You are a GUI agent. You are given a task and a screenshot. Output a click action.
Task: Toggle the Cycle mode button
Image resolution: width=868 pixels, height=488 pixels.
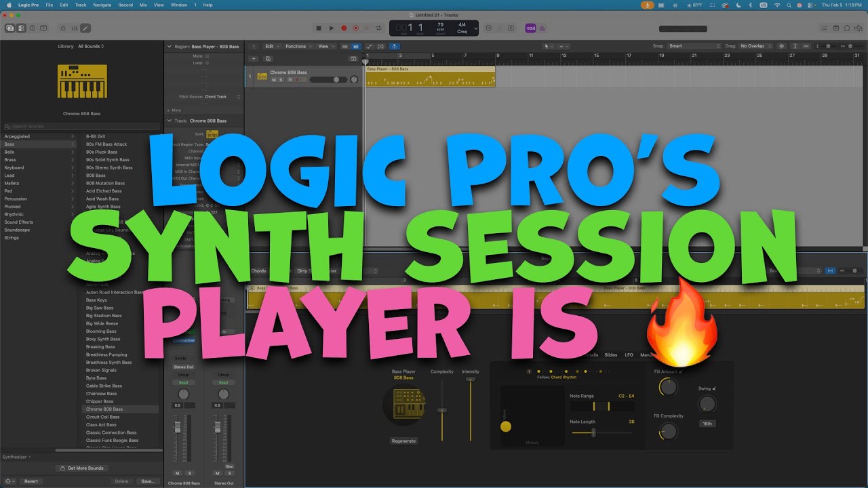[x=379, y=28]
